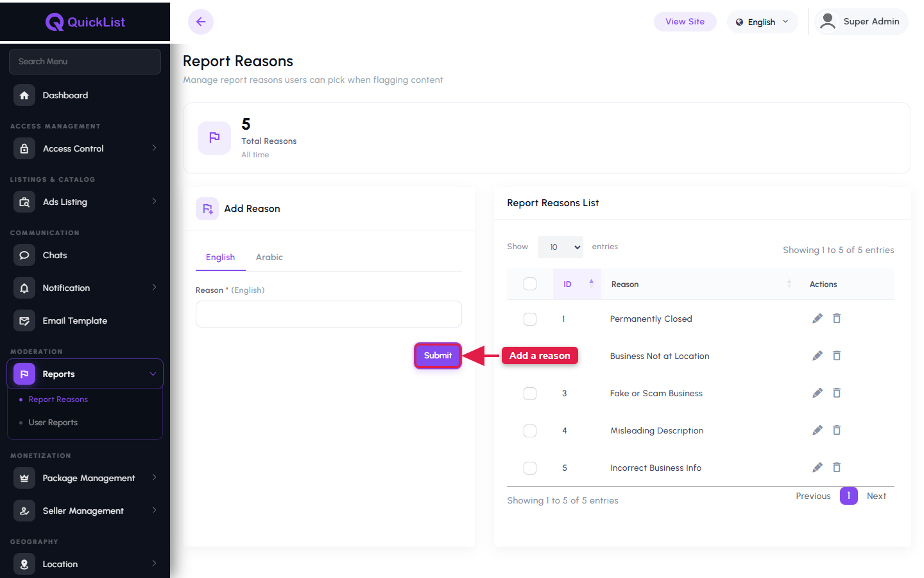
Task: Click the QuickList logo
Action: (x=85, y=22)
